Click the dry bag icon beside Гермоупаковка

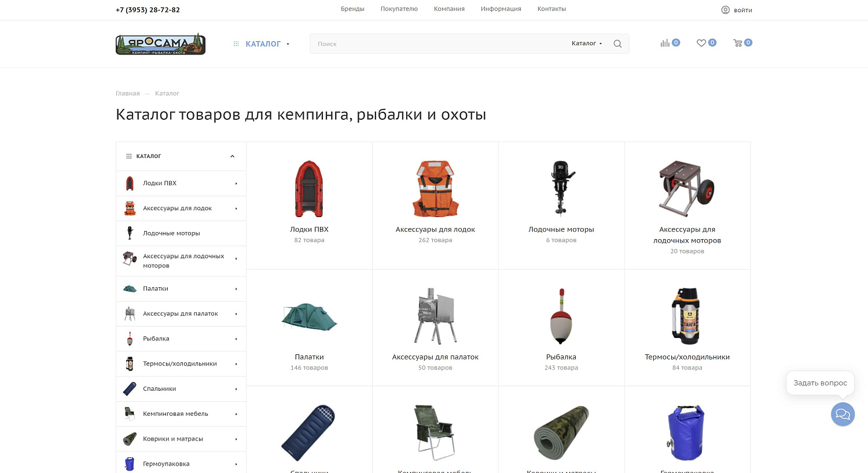[x=130, y=463]
